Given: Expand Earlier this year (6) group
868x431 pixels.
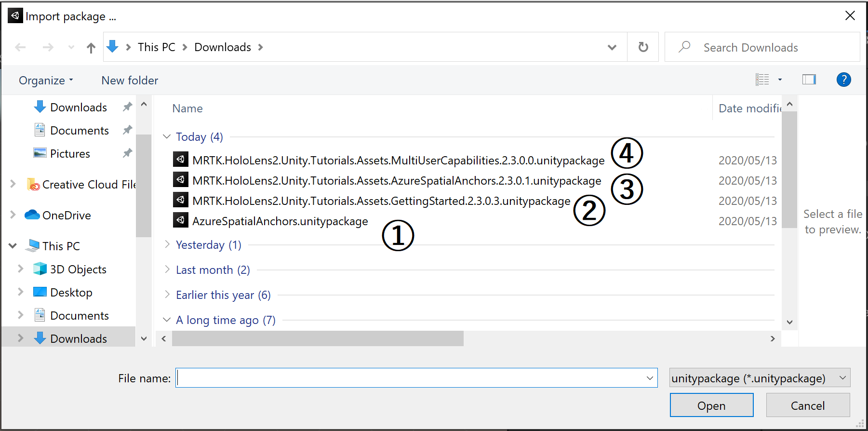Looking at the screenshot, I should point(167,294).
